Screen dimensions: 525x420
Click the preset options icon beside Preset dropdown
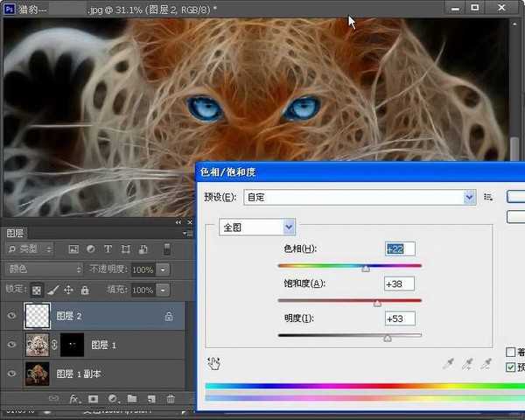tap(488, 198)
